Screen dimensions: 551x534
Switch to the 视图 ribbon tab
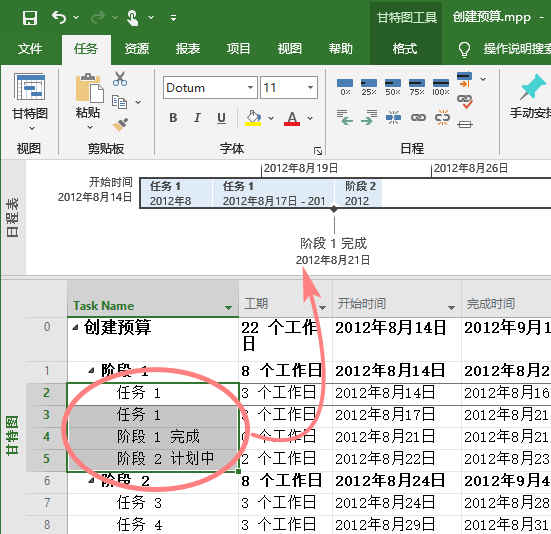290,48
